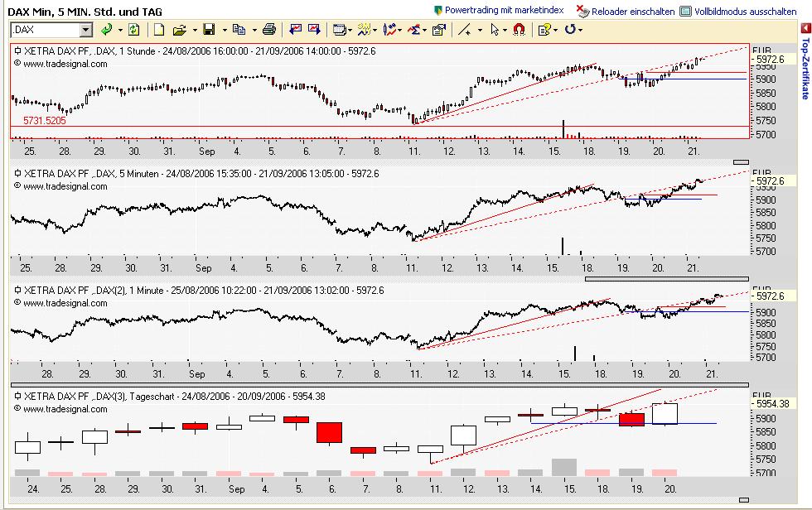Toggle the red magnet snap tool

pyautogui.click(x=519, y=30)
